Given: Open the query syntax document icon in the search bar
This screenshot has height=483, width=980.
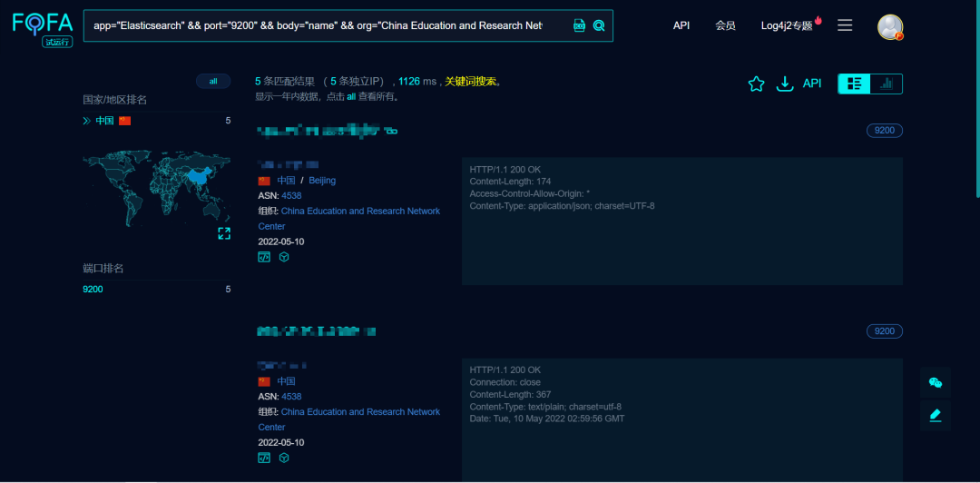Looking at the screenshot, I should coord(579,25).
